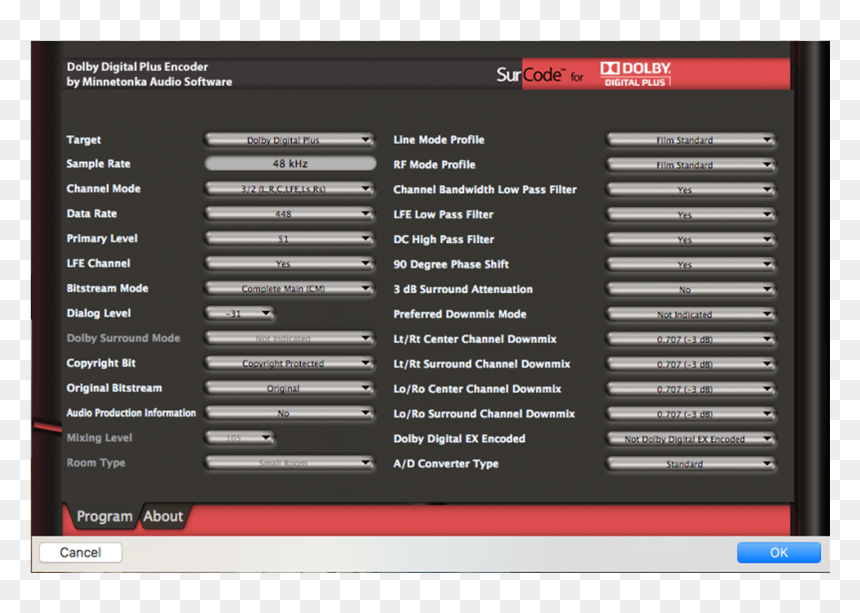Switch to the About tab
The height and width of the screenshot is (613, 860).
(x=163, y=516)
